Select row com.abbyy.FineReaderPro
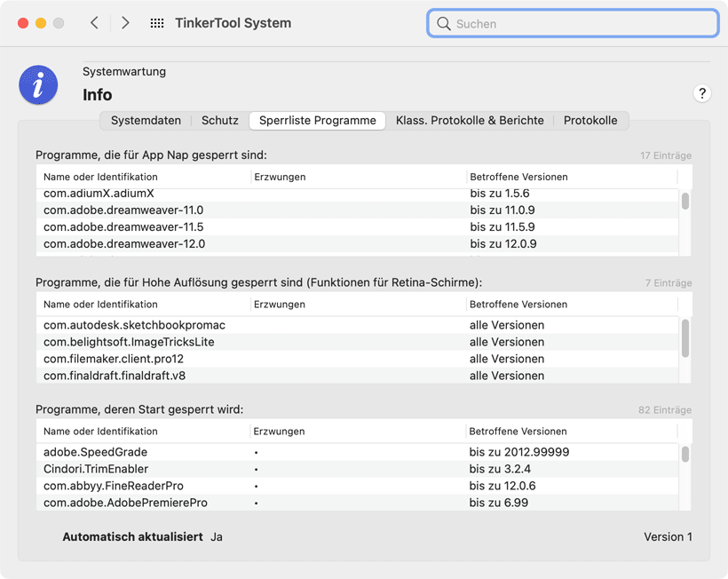Viewport: 728px width, 579px height. click(x=358, y=486)
